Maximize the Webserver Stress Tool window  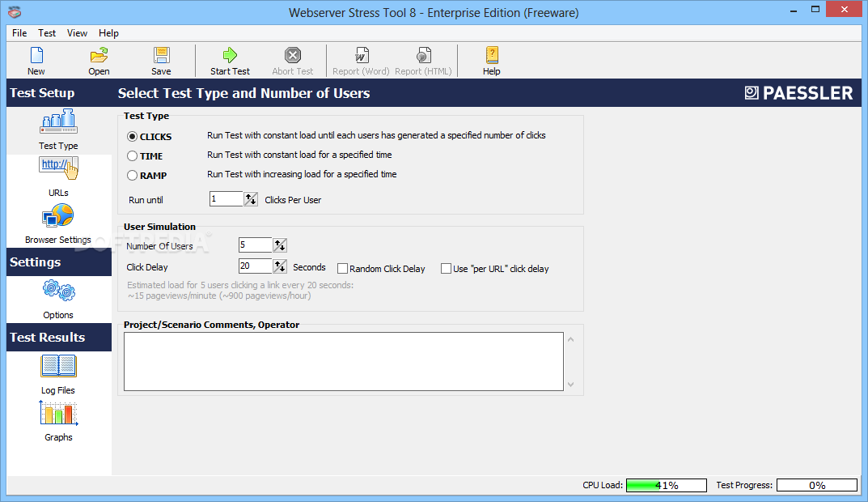coord(815,10)
